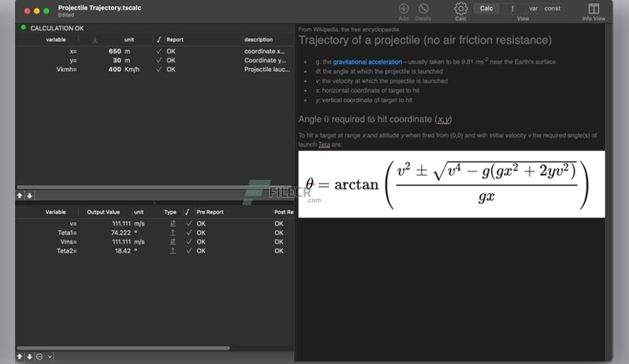Screen dimensions: 629x364
Task: Open the bottom chevron dropdown menu
Action: point(50,356)
